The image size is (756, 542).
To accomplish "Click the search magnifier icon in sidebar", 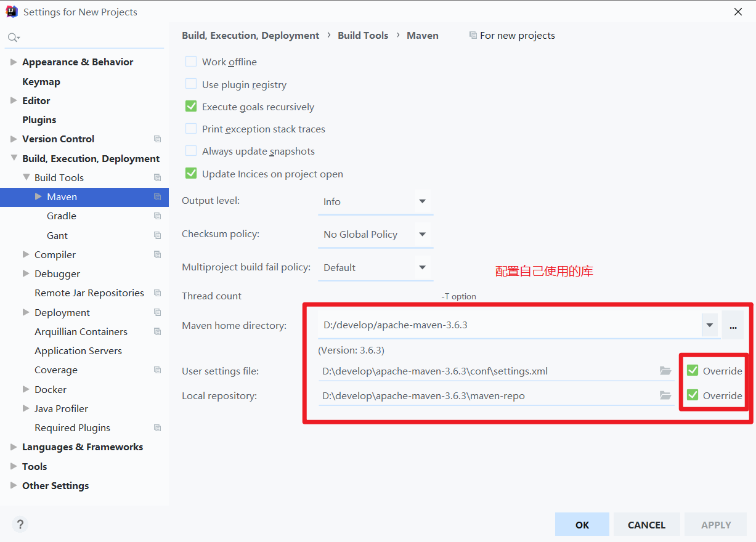I will click(13, 38).
